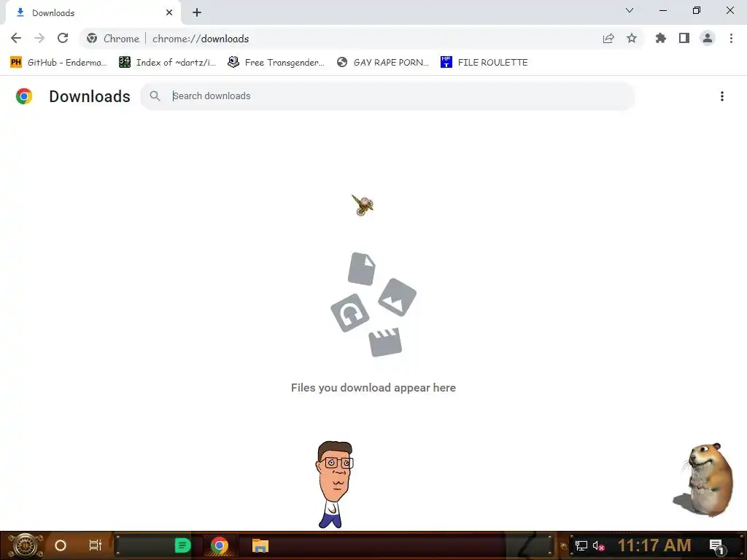This screenshot has height=560, width=747.
Task: Go back using the back arrow
Action: click(16, 38)
